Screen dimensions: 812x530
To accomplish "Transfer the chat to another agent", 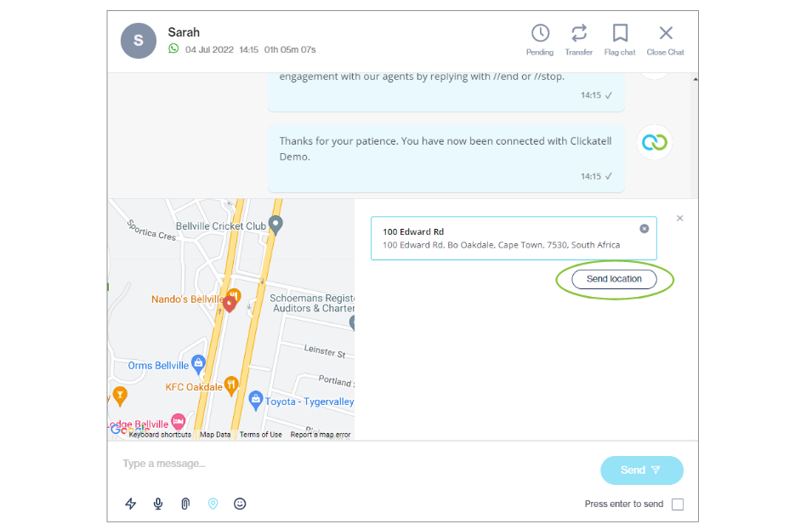I will point(578,33).
